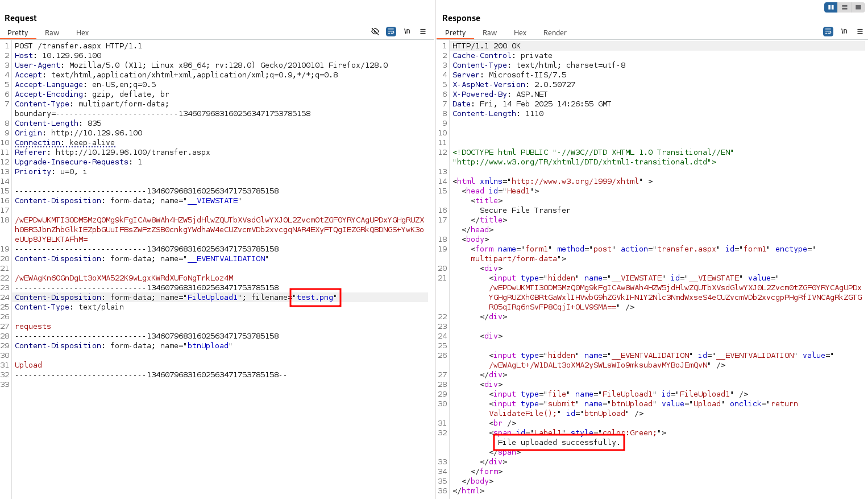
Task: Switch to Response Hex tab
Action: pyautogui.click(x=520, y=33)
